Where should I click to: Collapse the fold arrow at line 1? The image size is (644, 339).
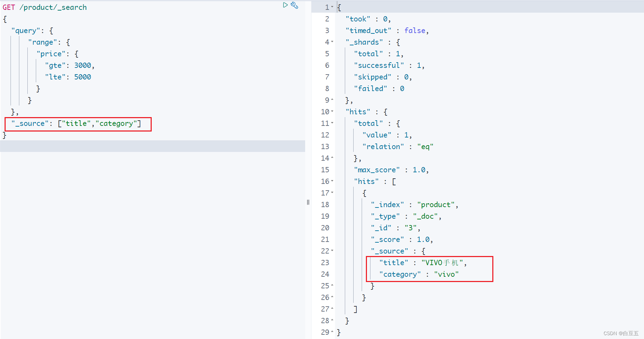(332, 7)
